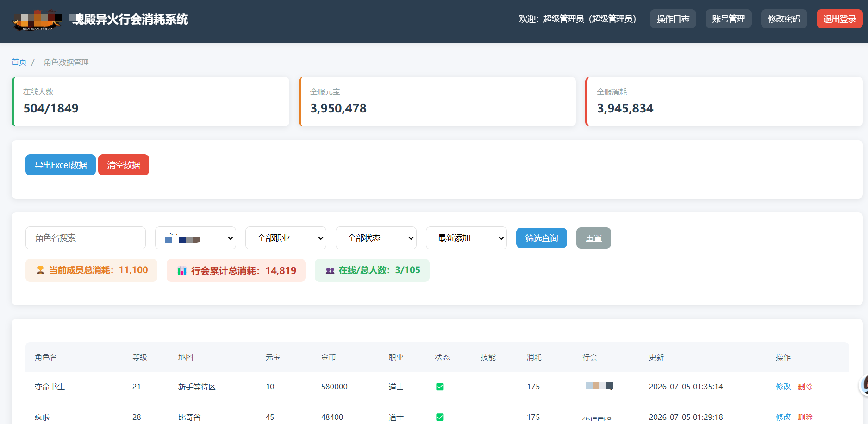Viewport: 868px width, 424px height.
Task: Toggle the green status checkbox for 夺命书生
Action: 440,387
